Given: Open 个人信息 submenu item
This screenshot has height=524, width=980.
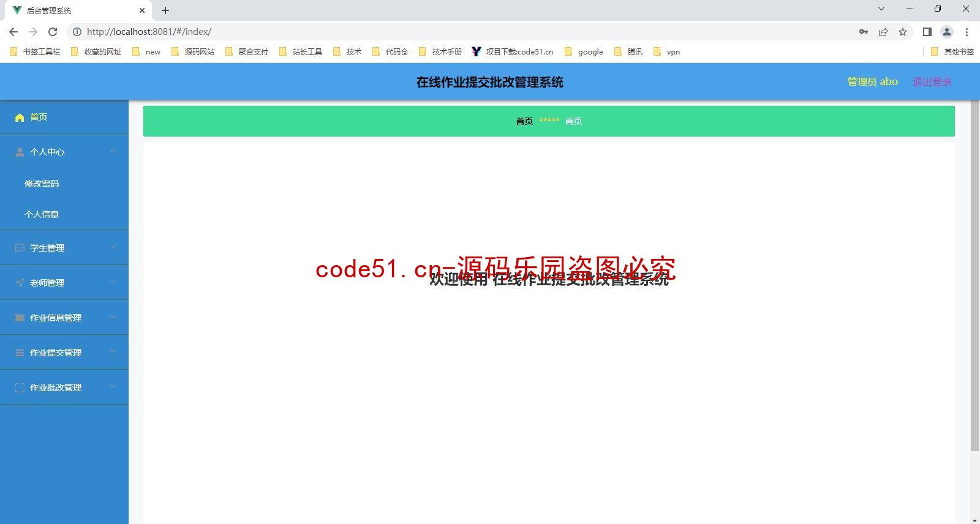Looking at the screenshot, I should 42,214.
